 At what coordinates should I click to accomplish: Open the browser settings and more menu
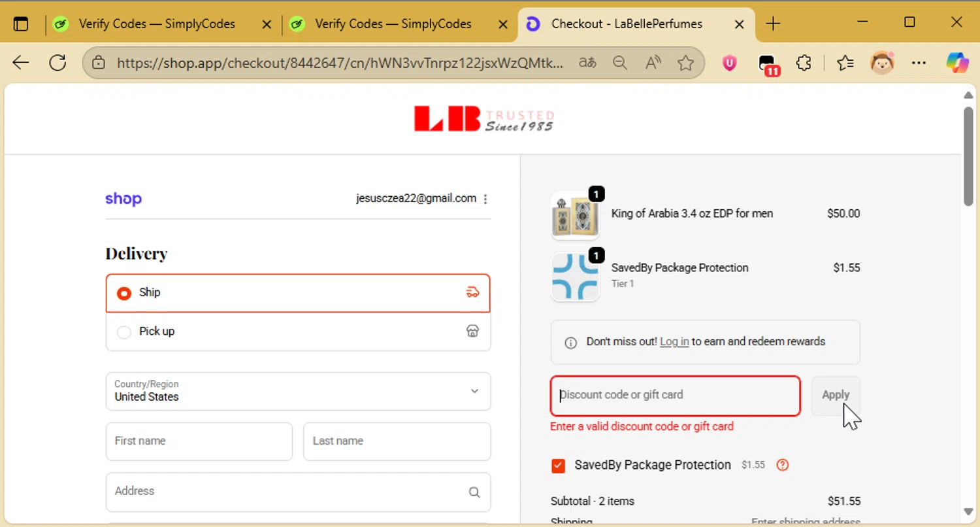click(x=919, y=63)
